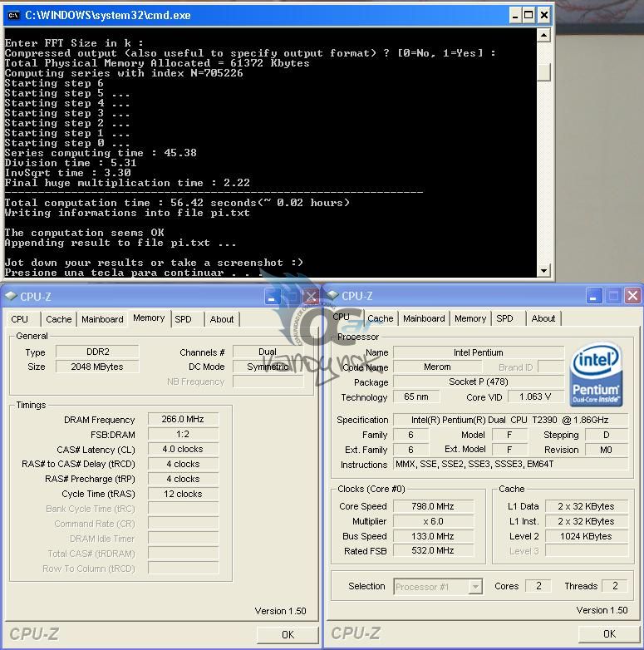Open Mainboard tab in right CPU-Z window
The width and height of the screenshot is (644, 650).
[424, 318]
